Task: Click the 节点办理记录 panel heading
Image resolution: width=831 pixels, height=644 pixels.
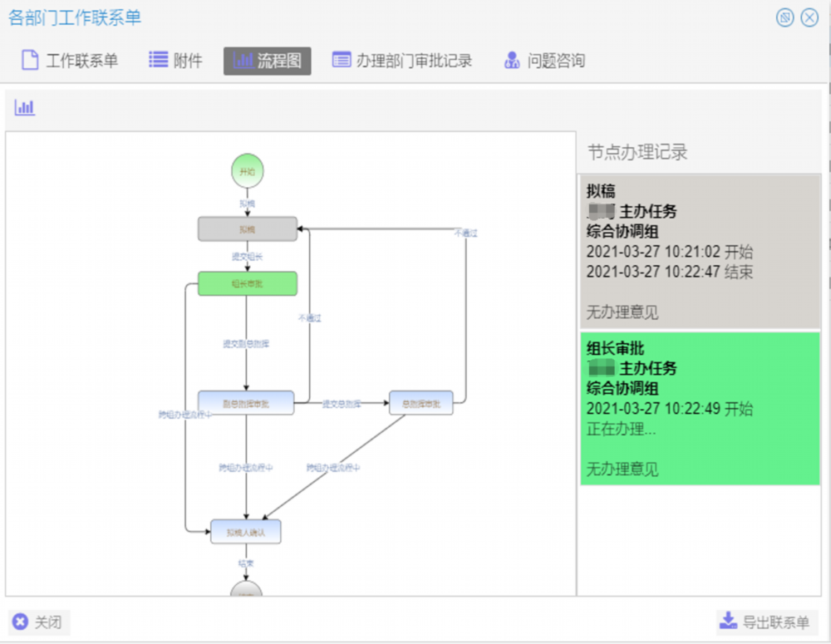Action: click(637, 152)
